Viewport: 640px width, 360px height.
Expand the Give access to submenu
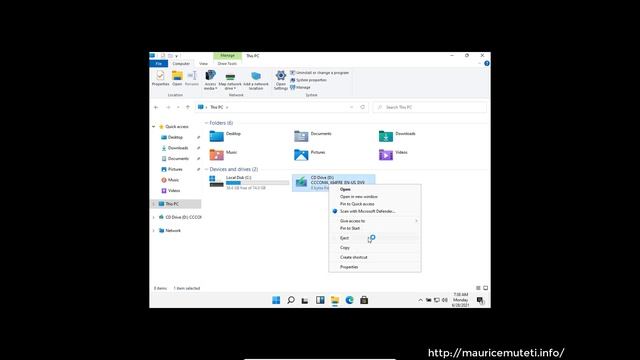(x=375, y=221)
